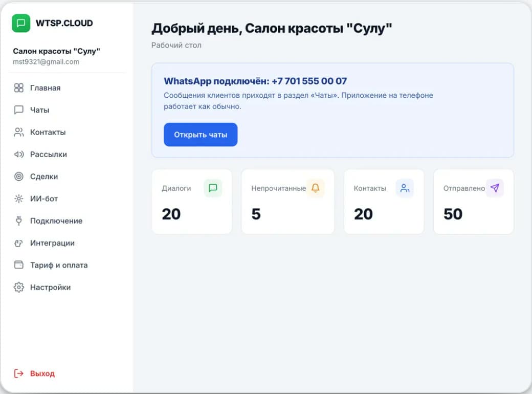Click the Подключение plug icon

point(18,221)
